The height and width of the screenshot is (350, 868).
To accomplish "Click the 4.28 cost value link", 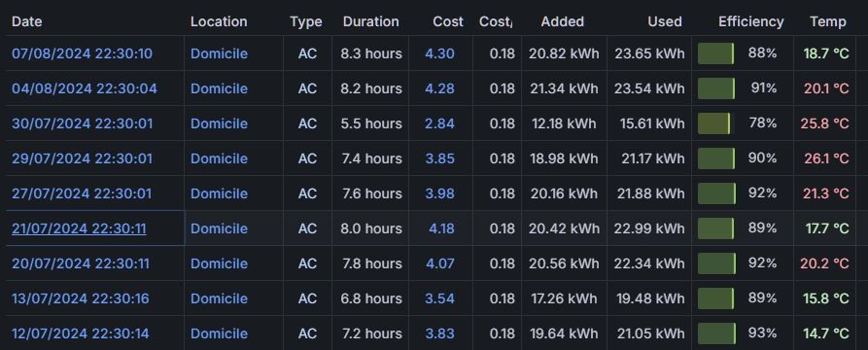I will point(440,88).
